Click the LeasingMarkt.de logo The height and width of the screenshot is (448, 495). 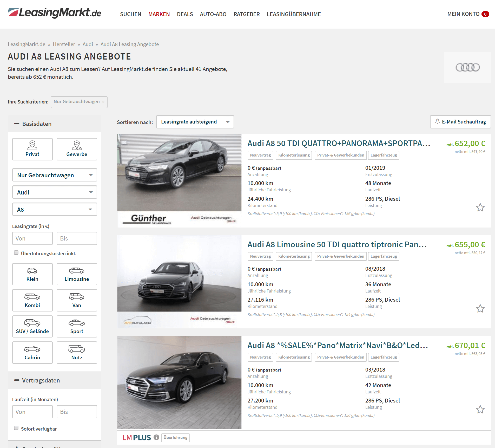55,13
